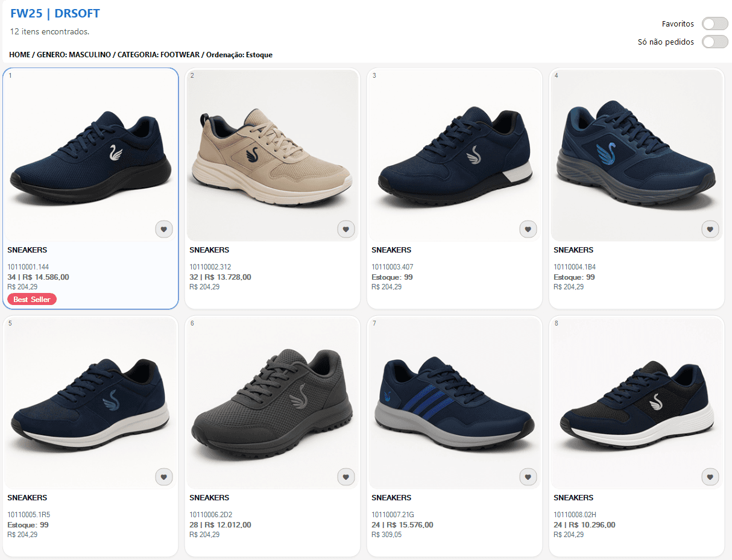The height and width of the screenshot is (560, 732).
Task: Click heart icon on beige sneaker 10110002.312
Action: click(x=346, y=229)
